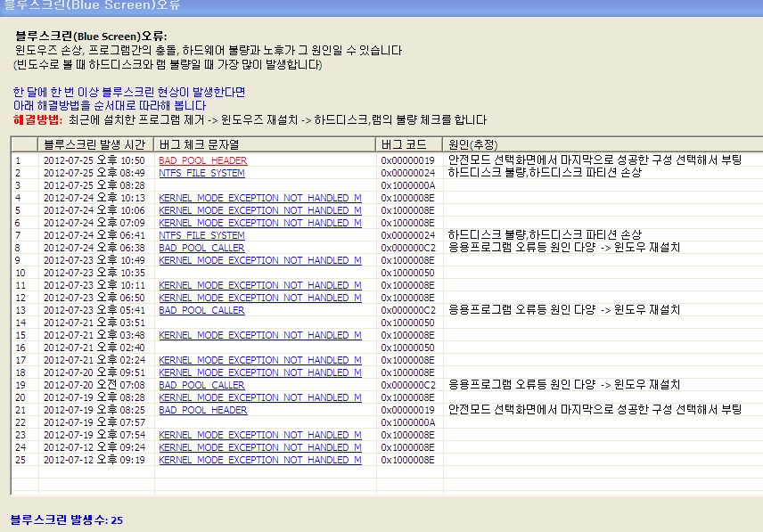Open BAD_POOL_HEADER link in row 21

203,410
